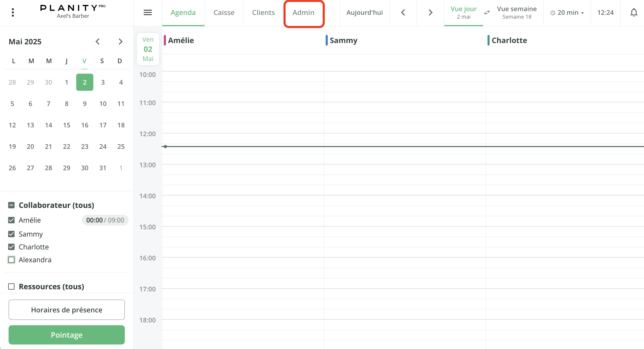The image size is (644, 349).
Task: Enable the Alexandra collaborator checkbox
Action: (x=11, y=260)
